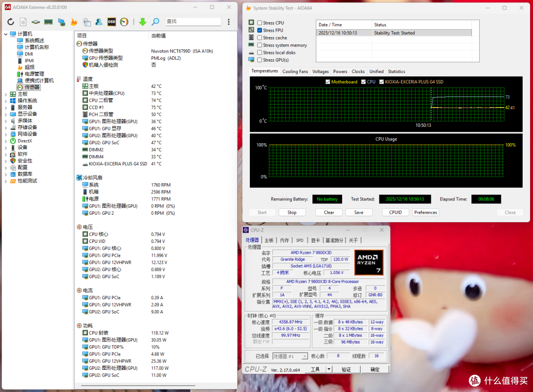Click the Stop button

(x=292, y=212)
